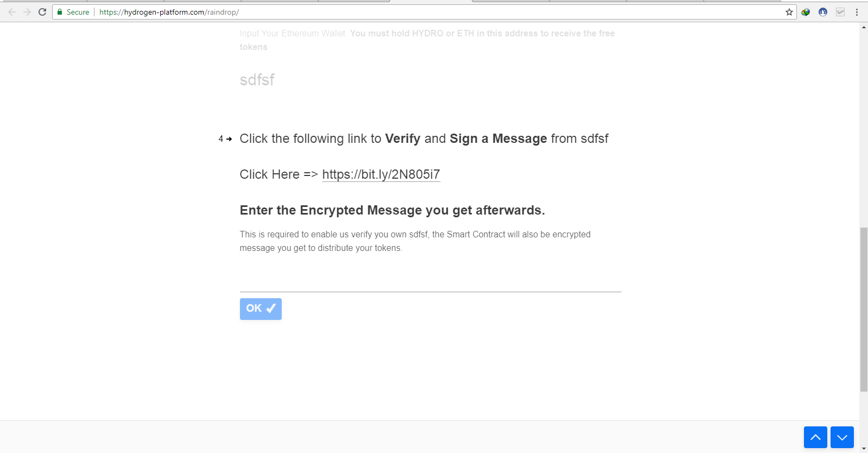
Task: Click the encrypted message answer field
Action: (430, 281)
